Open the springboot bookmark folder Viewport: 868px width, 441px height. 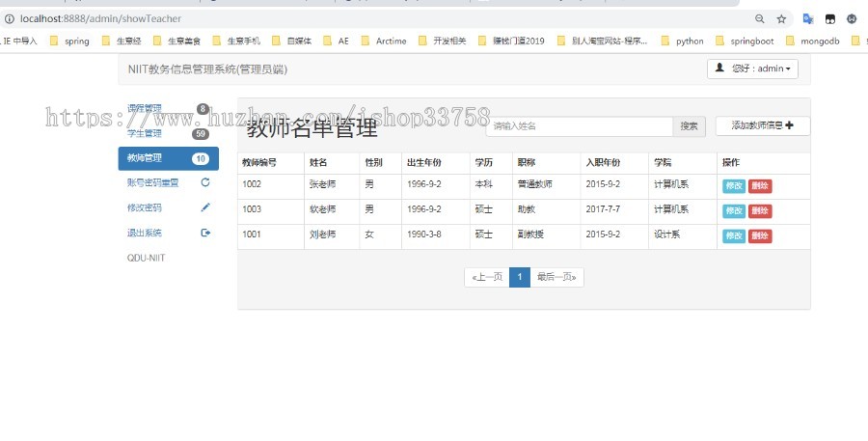point(746,41)
